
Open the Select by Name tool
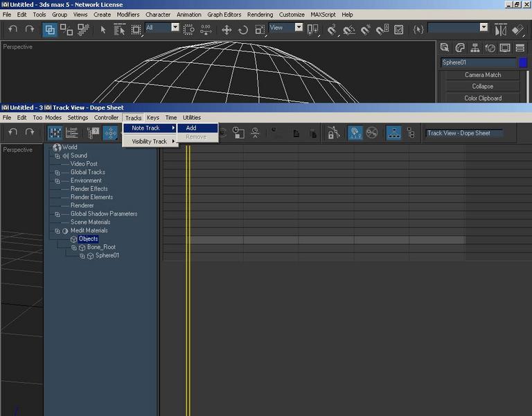tap(119, 30)
